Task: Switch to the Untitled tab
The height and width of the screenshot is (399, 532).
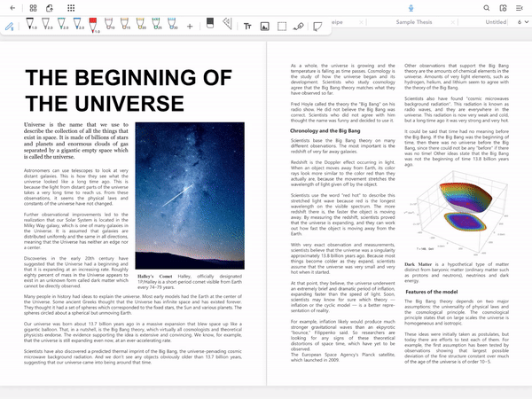Action: 496,22
